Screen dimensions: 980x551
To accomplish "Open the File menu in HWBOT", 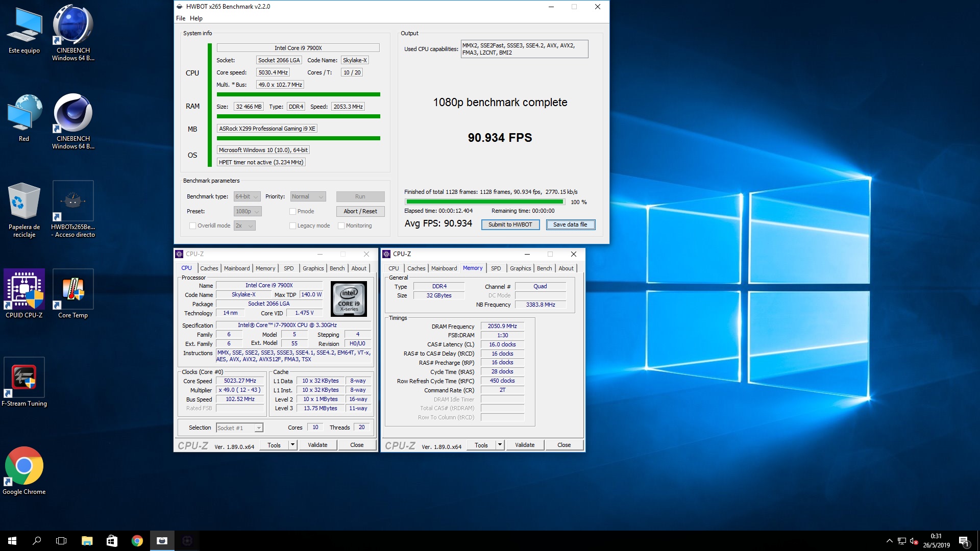I will [x=181, y=18].
